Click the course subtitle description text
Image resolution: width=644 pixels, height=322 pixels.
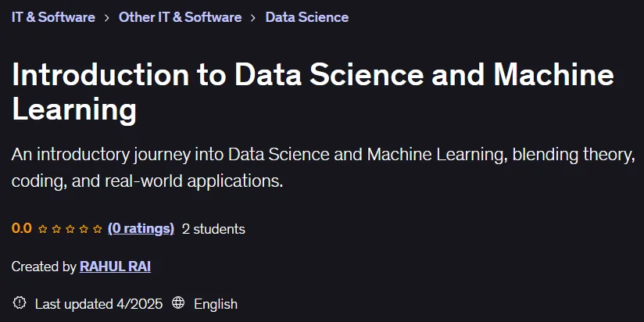324,167
